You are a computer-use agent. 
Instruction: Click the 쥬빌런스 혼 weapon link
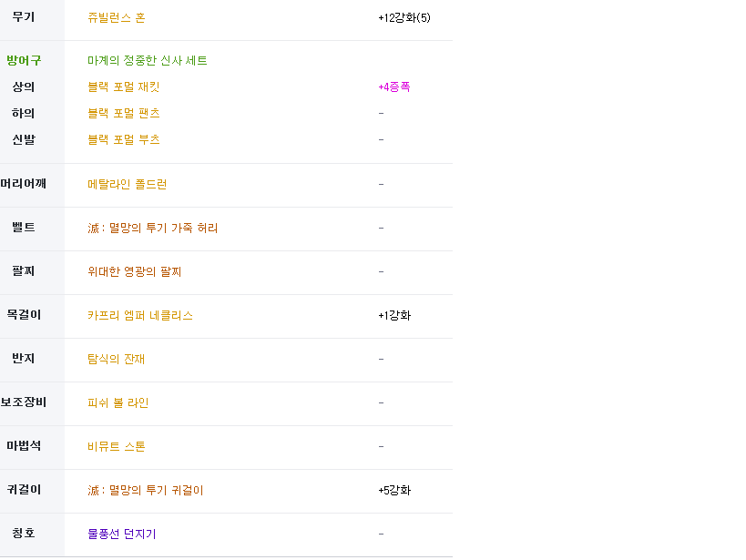(x=116, y=18)
